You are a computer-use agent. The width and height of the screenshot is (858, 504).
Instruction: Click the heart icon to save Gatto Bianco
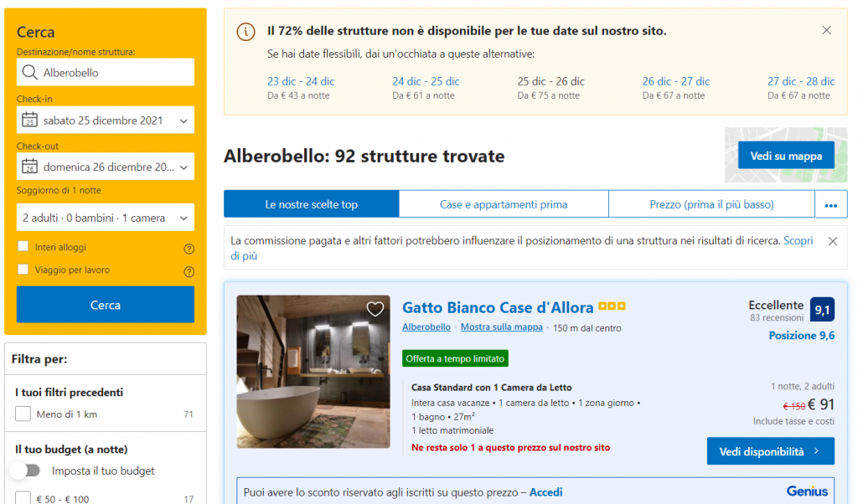[x=375, y=309]
